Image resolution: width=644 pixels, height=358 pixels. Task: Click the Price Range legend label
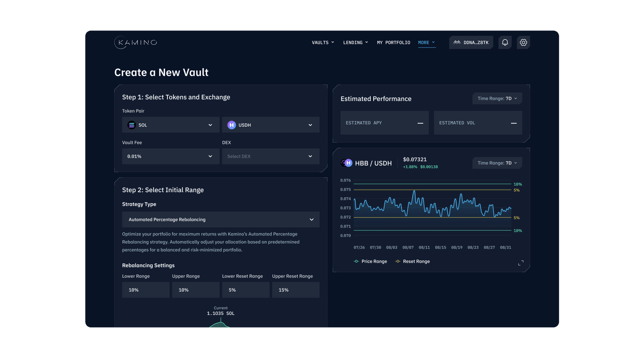(374, 261)
